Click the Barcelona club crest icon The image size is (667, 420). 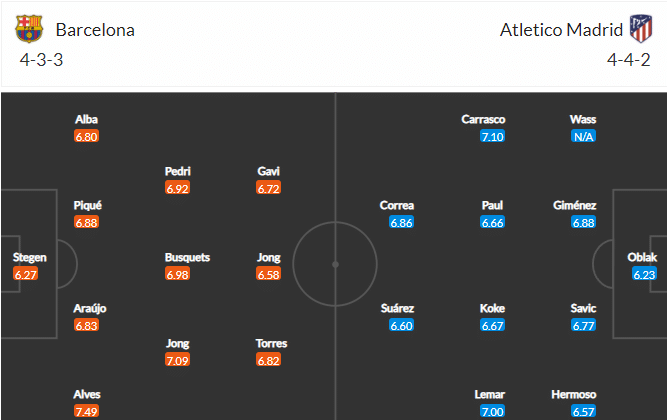pyautogui.click(x=29, y=29)
